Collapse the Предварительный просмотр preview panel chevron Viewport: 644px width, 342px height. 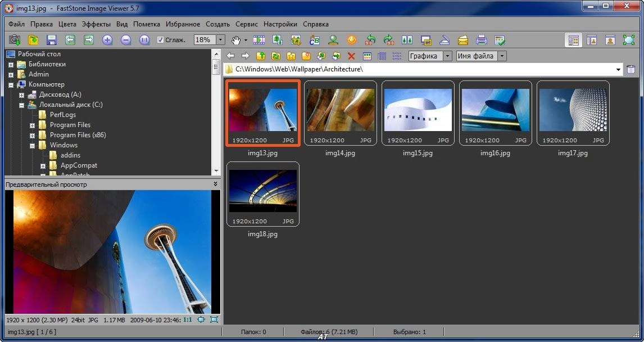point(215,184)
